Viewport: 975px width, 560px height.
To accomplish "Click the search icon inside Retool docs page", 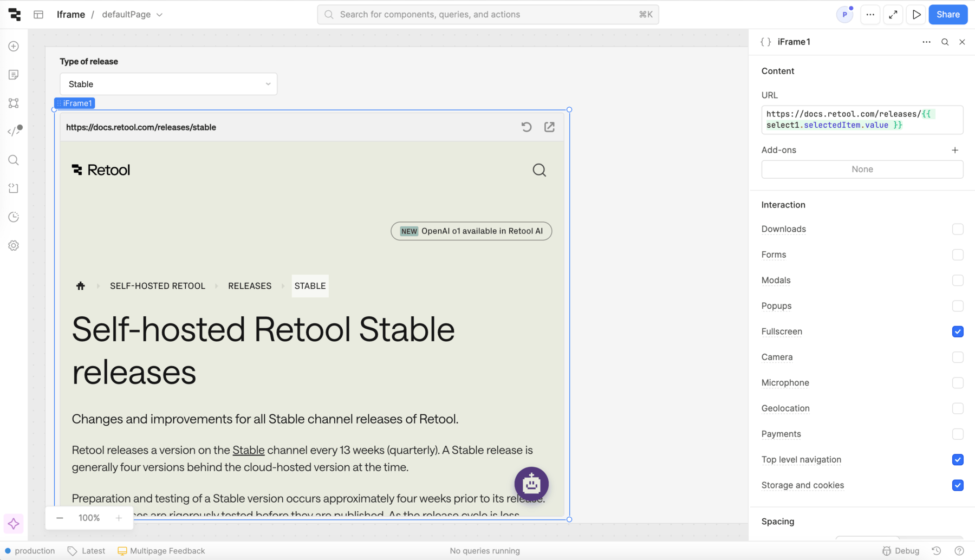I will coord(539,170).
